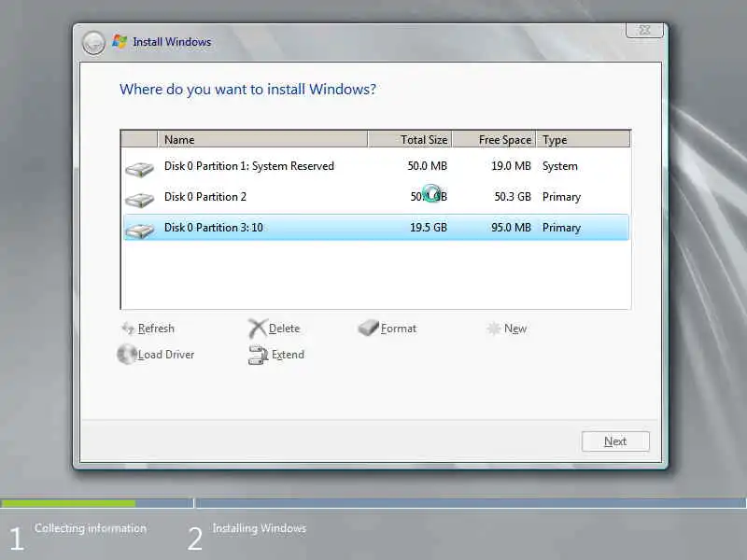The image size is (747, 560).
Task: Sort by the Total Size column header
Action: [x=410, y=139]
